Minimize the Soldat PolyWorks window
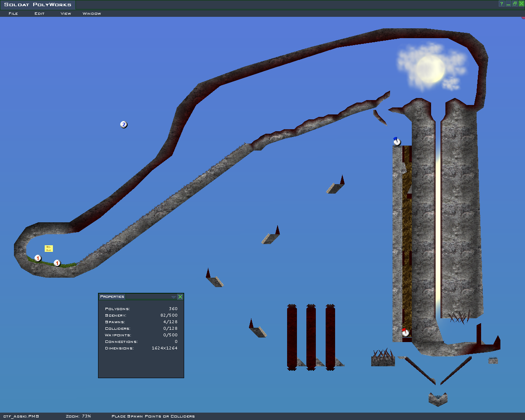This screenshot has width=525, height=420. click(508, 4)
